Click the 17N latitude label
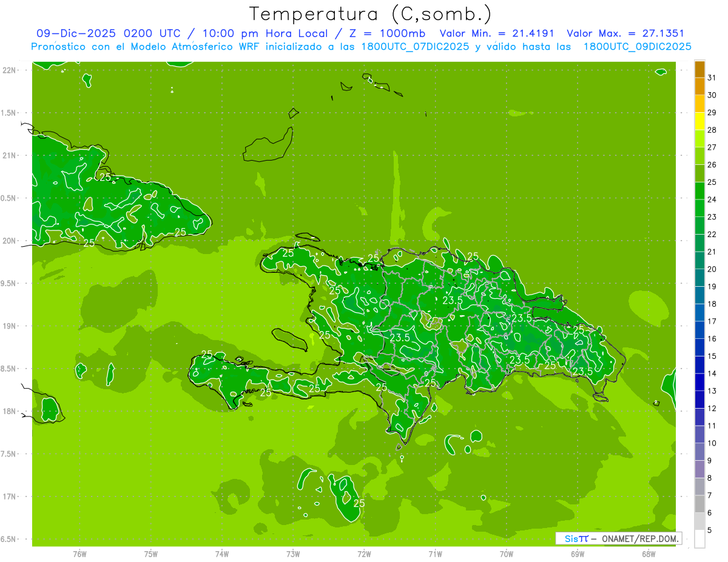Viewport: 728px width, 562px height. tap(9, 497)
